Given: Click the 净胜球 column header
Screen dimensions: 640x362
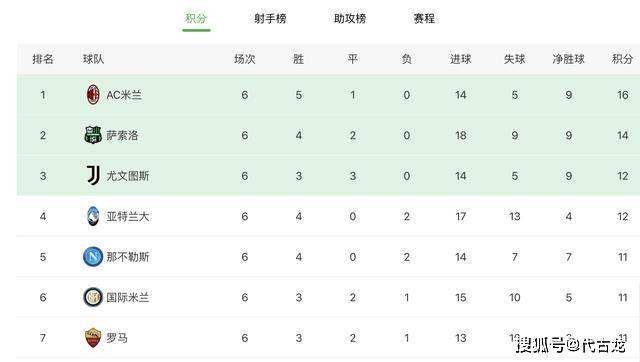Looking at the screenshot, I should pyautogui.click(x=569, y=59).
